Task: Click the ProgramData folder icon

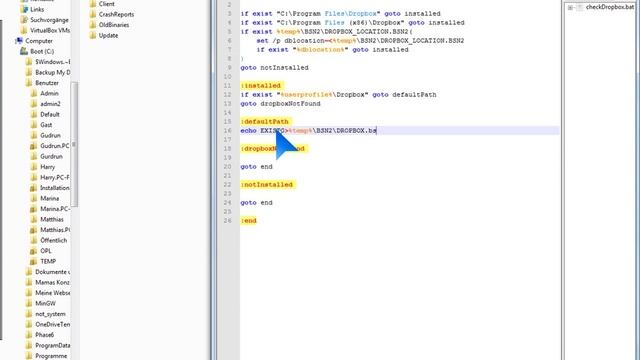Action: (29, 345)
